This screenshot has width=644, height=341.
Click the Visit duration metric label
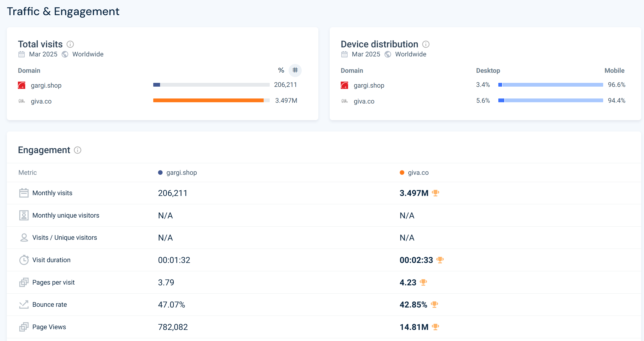(x=51, y=260)
